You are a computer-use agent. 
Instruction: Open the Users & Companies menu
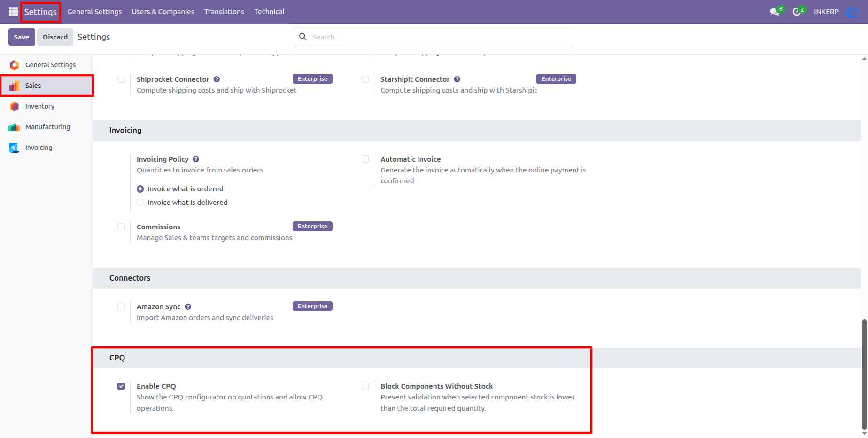click(163, 12)
